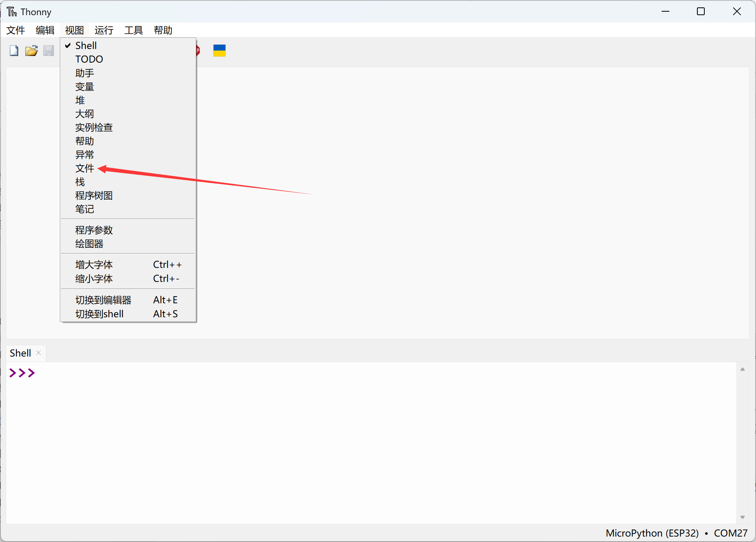This screenshot has height=542, width=756.
Task: Click the Thonny logo in the title bar
Action: pyautogui.click(x=11, y=11)
